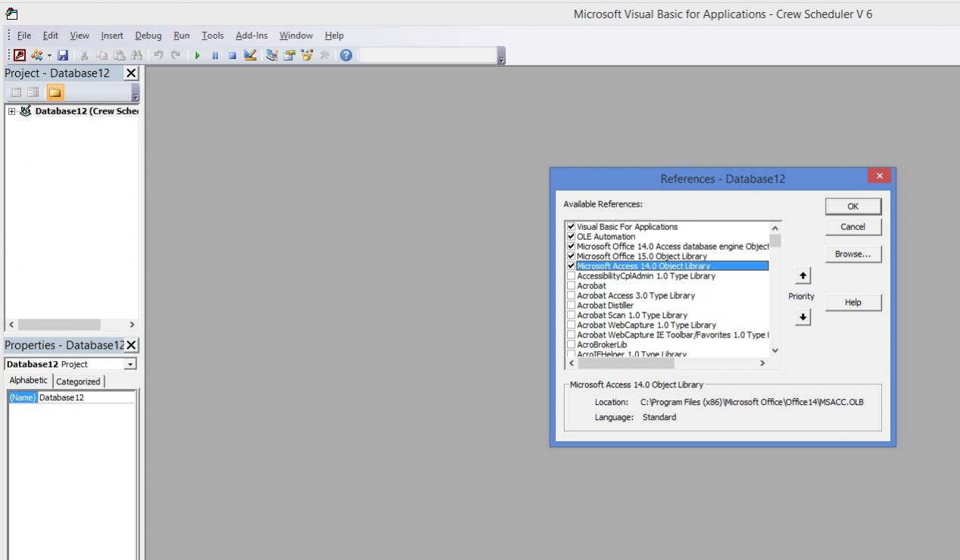Screen dimensions: 960x560
Task: Open Object Browser toolbar icon
Action: click(x=307, y=55)
